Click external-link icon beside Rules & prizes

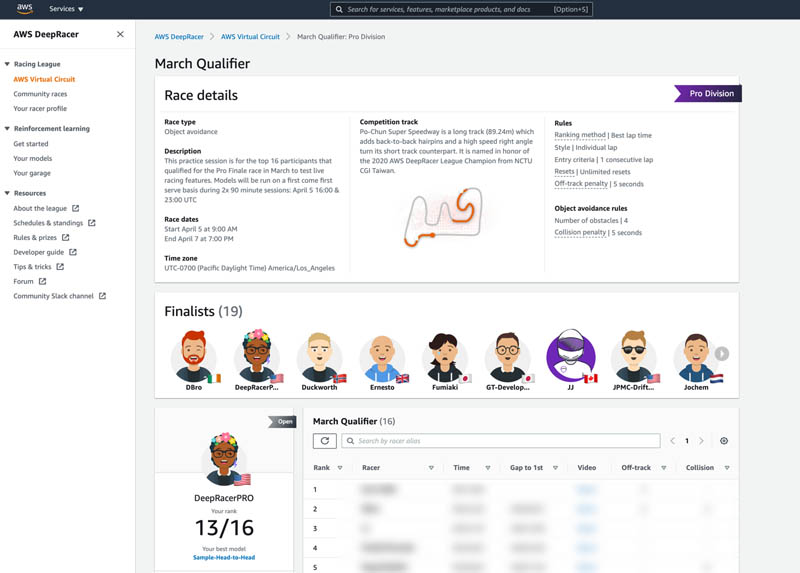click(x=65, y=237)
